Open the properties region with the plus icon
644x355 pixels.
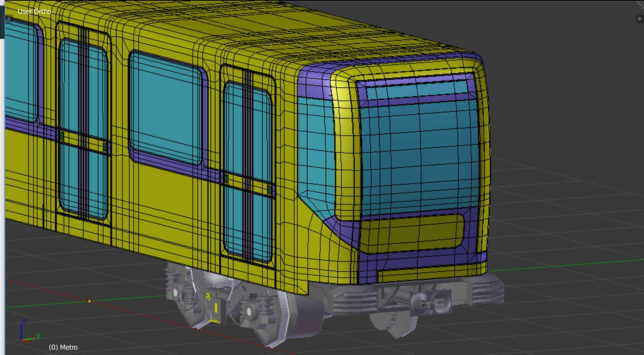[x=640, y=19]
